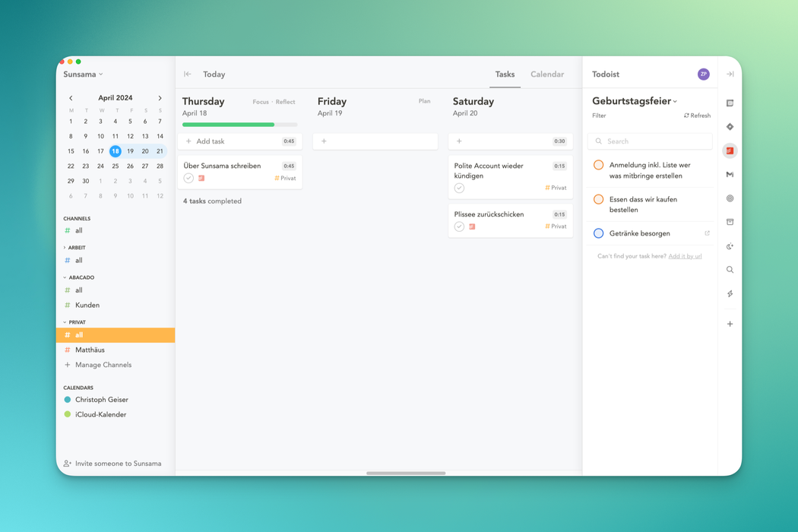This screenshot has height=532, width=798.
Task: Click the magnifier search icon in right sidebar
Action: pyautogui.click(x=730, y=270)
